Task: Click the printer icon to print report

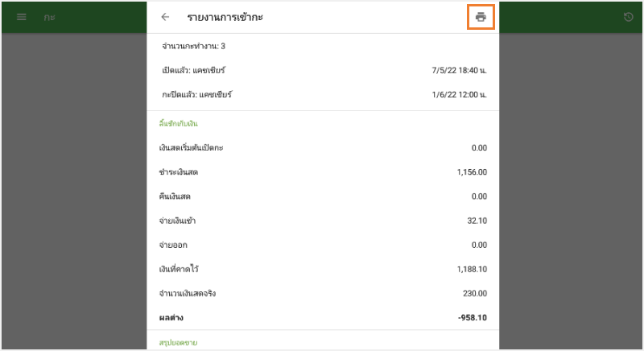Action: tap(481, 17)
